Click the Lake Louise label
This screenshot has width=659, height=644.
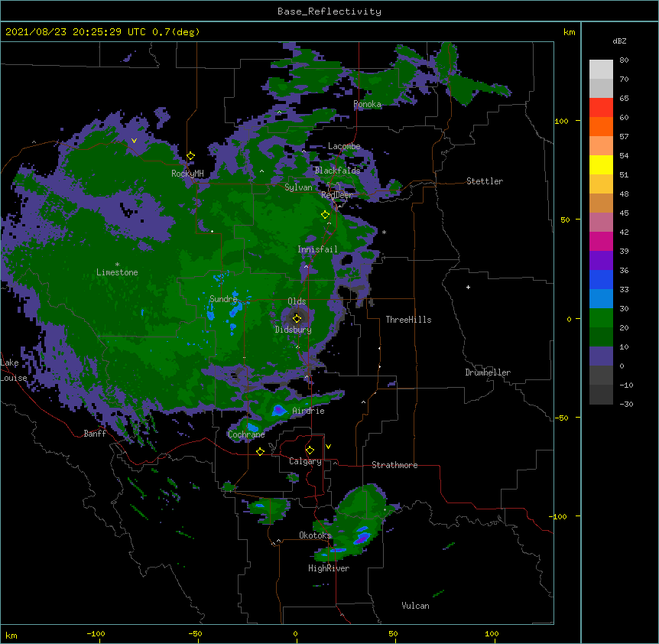14,370
